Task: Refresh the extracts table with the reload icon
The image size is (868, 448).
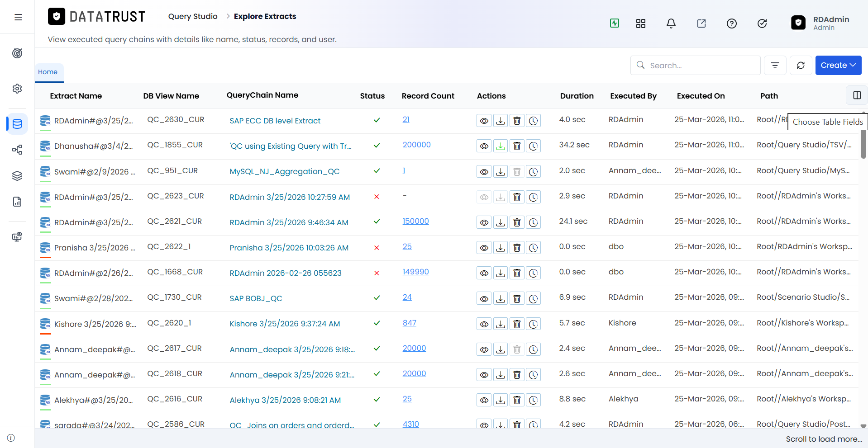Action: tap(801, 66)
